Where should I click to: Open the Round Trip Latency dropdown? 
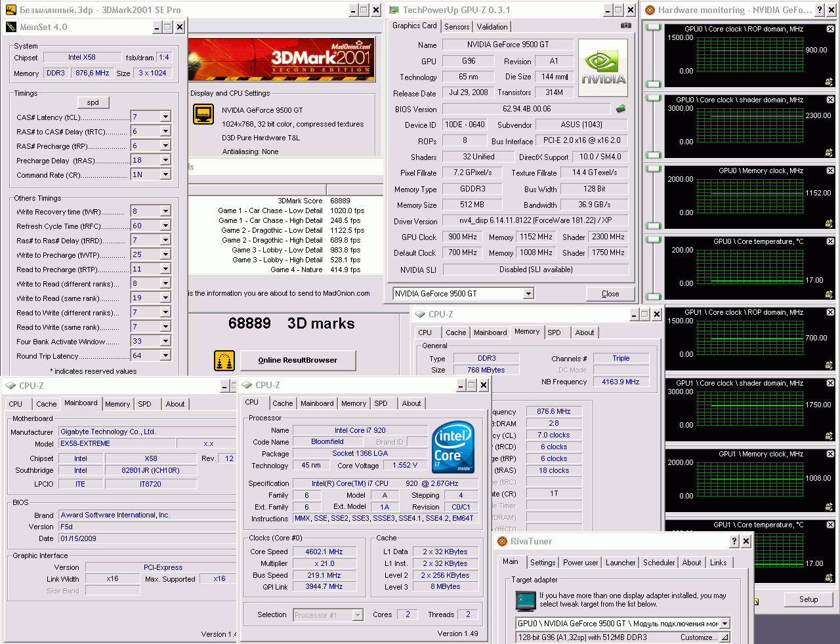coord(165,355)
